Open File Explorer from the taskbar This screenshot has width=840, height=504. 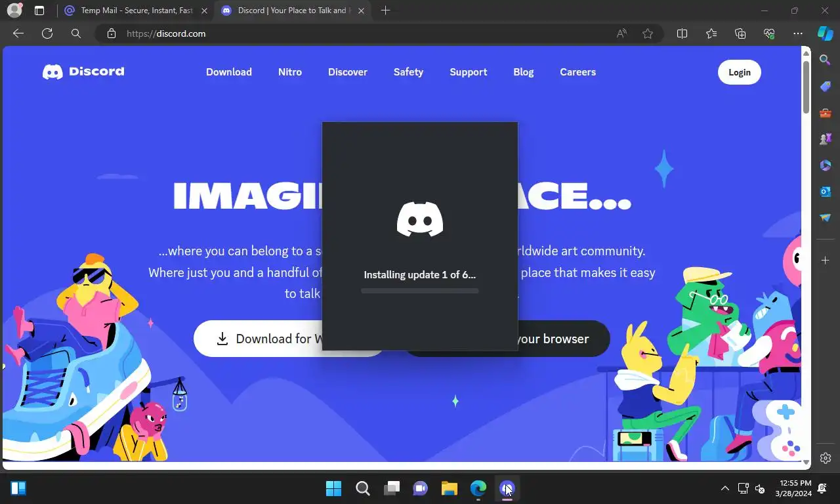[449, 488]
